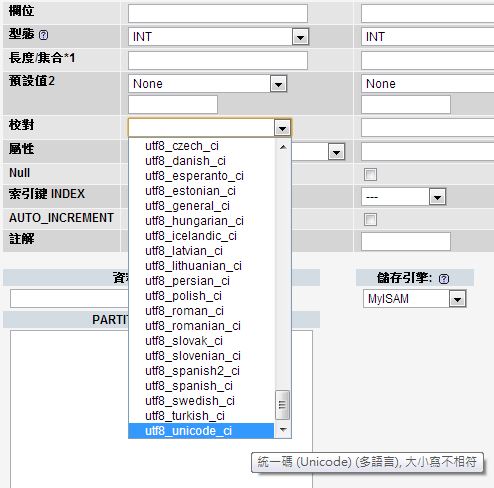Click the second column's 屬性 attribute field
This screenshot has width=494, height=488.
pos(428,152)
